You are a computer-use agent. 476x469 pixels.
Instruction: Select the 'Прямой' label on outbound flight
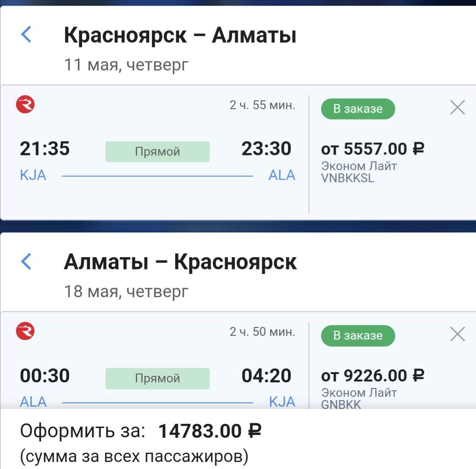157,152
